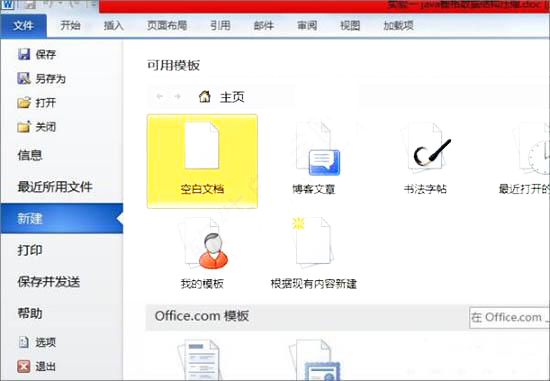This screenshot has width=550, height=381.
Task: Click the 打开 folder icon
Action: pos(24,103)
